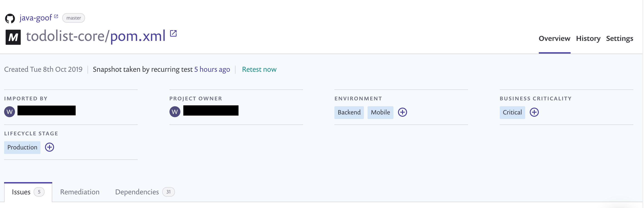Click the Project Owner user avatar
Image resolution: width=644 pixels, height=208 pixels.
[175, 112]
